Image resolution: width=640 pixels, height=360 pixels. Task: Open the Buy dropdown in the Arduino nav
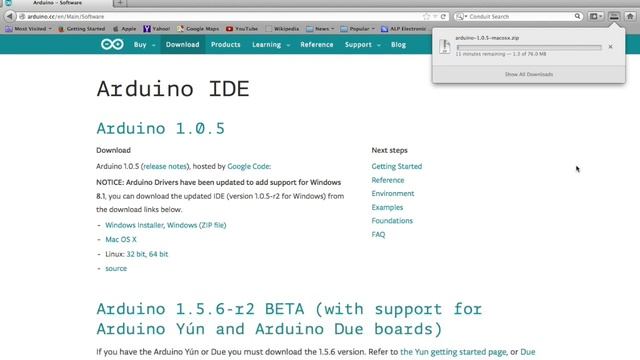tap(144, 44)
